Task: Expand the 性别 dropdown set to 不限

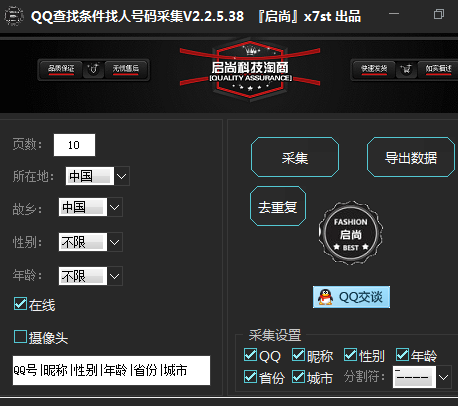Action: point(91,242)
